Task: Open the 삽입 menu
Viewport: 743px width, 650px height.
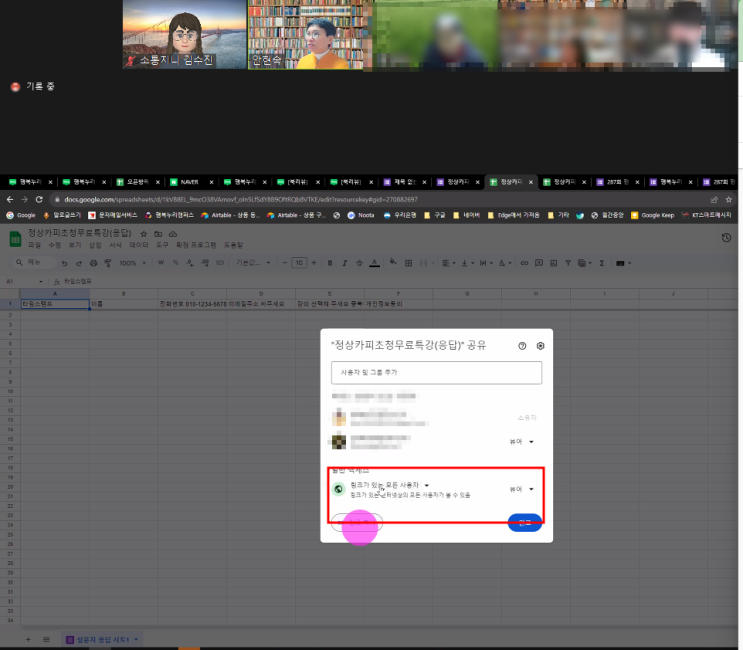Action: 95,245
